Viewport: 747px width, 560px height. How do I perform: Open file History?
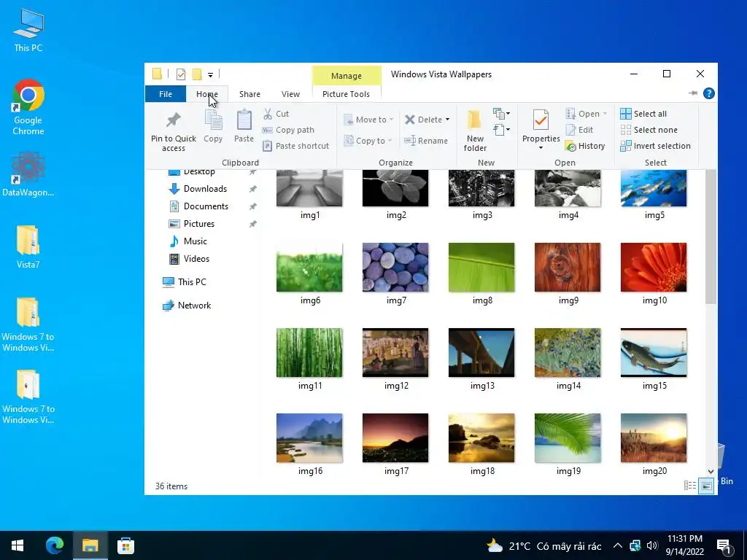[585, 146]
